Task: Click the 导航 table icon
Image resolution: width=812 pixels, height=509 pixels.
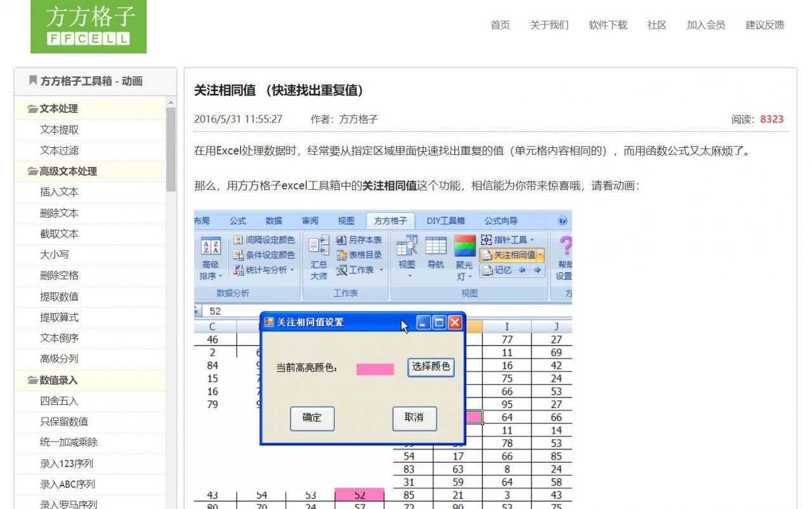Action: point(435,246)
